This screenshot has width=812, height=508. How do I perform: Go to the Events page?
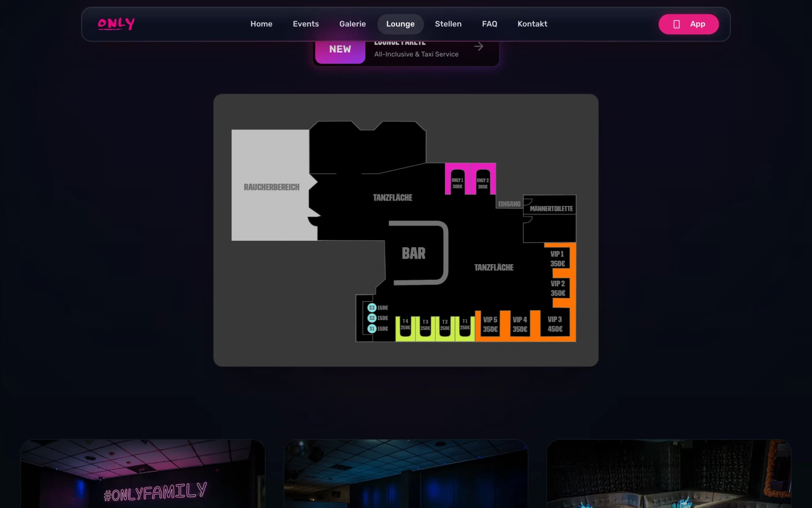tap(306, 24)
